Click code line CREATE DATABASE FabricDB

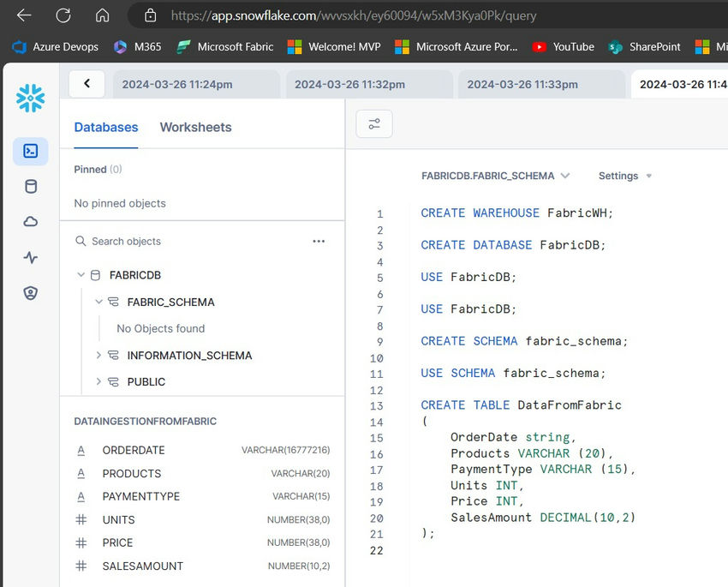pyautogui.click(x=513, y=245)
